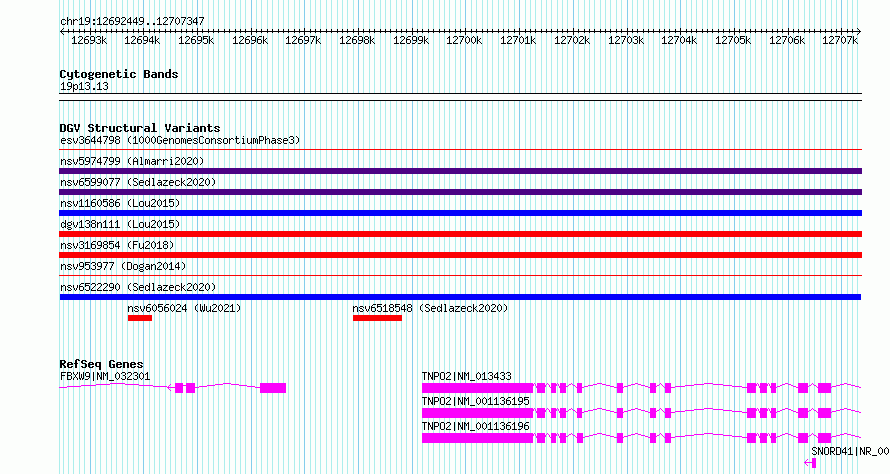Click the 19p13.13 band label
This screenshot has width=890, height=474.
pyautogui.click(x=84, y=87)
